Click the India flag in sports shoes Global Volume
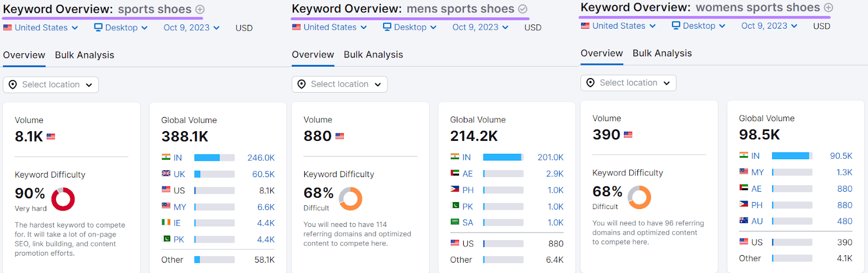Image resolution: width=868 pixels, height=273 pixels. tap(166, 158)
